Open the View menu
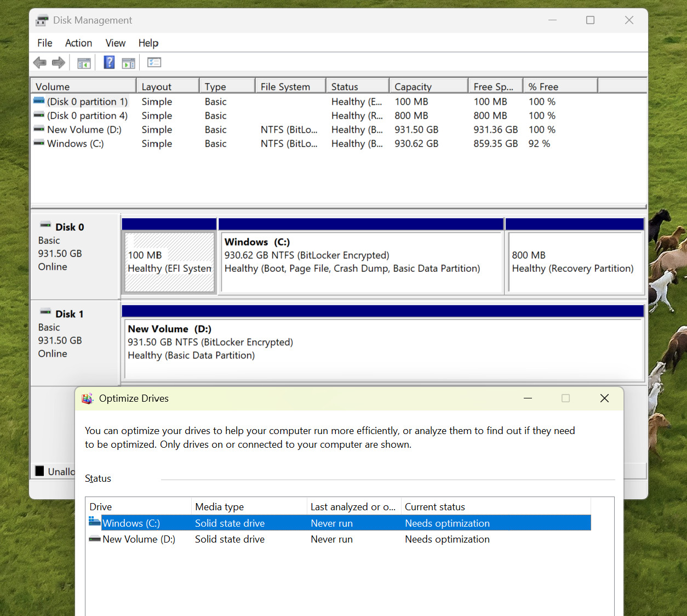Screen dimensions: 687x616 coord(115,43)
